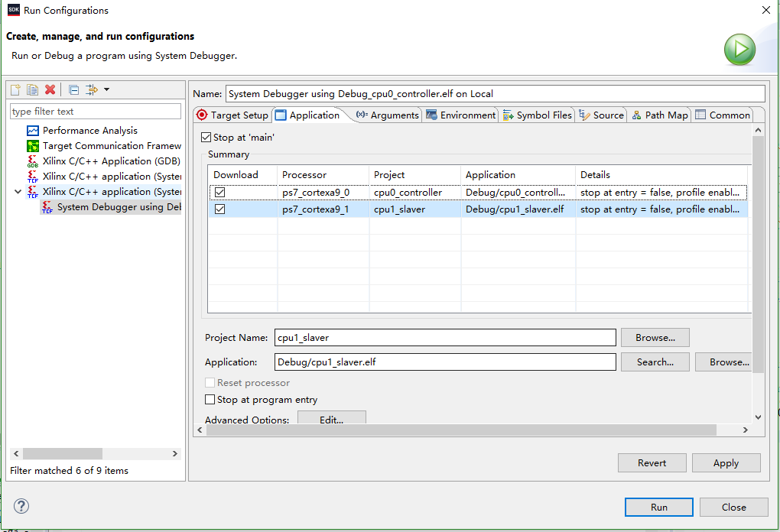This screenshot has height=532, width=780.
Task: Open filter dropdown arrow in configurations toolbar
Action: point(106,89)
